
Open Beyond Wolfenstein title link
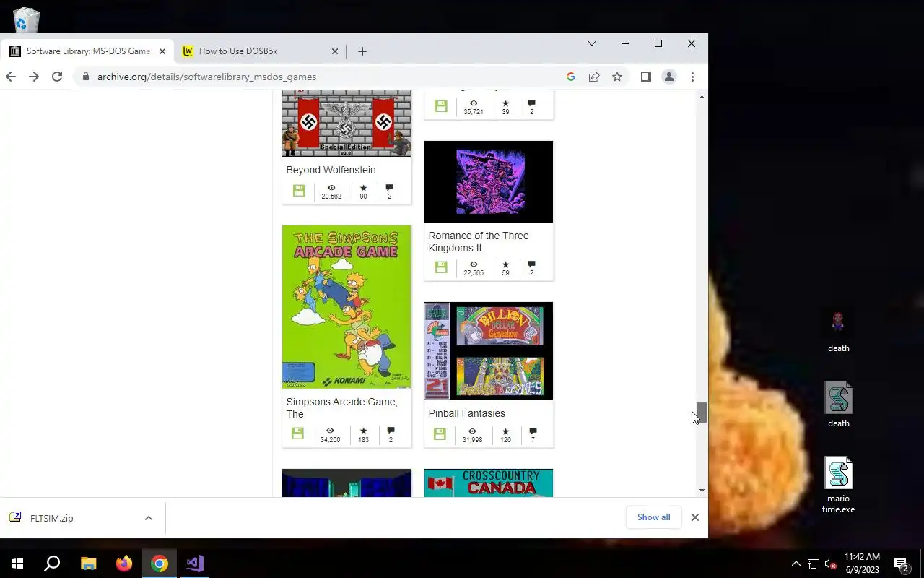click(331, 170)
